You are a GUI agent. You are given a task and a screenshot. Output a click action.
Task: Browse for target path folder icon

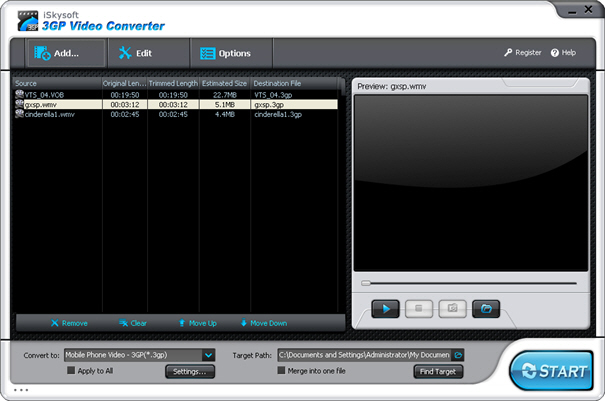pyautogui.click(x=458, y=355)
